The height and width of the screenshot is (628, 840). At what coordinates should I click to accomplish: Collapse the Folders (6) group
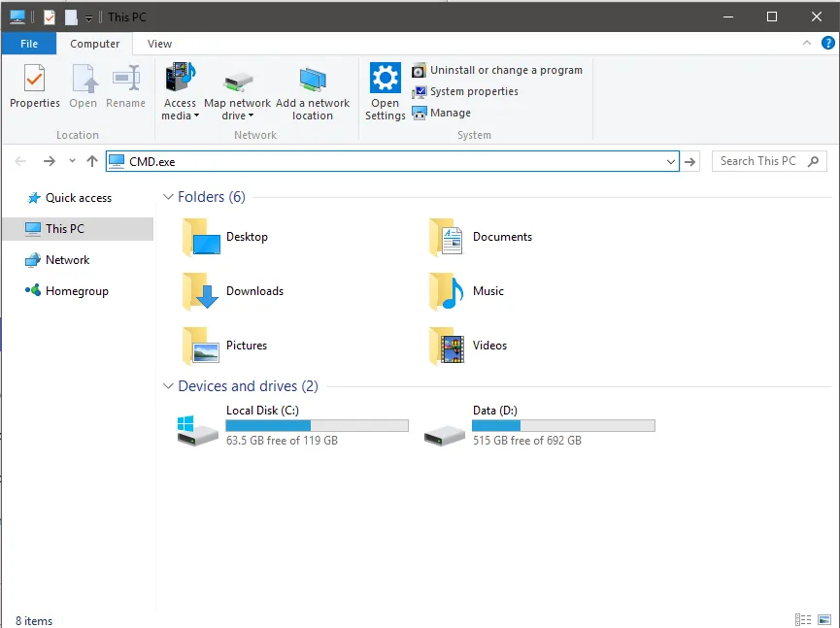168,197
